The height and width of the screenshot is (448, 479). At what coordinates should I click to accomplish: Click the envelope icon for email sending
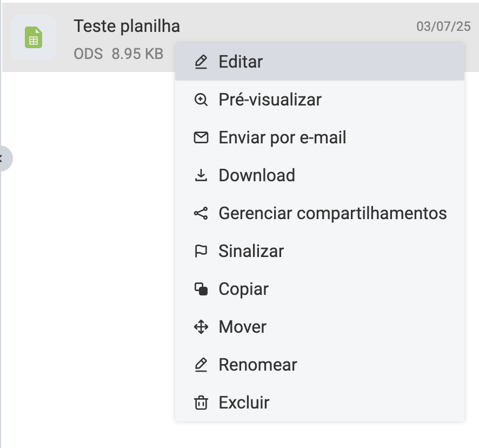tap(201, 138)
